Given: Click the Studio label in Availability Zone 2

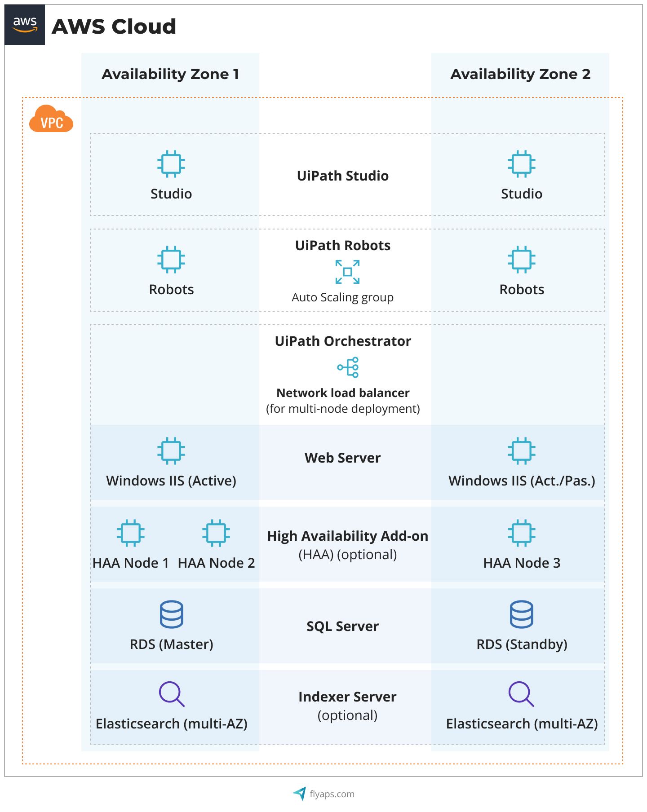Looking at the screenshot, I should pyautogui.click(x=522, y=194).
